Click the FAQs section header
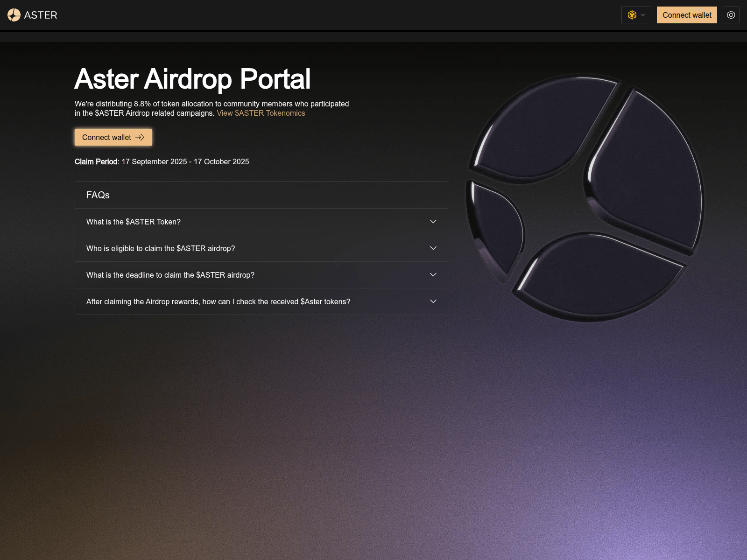Viewport: 747px width, 560px height. click(x=98, y=195)
